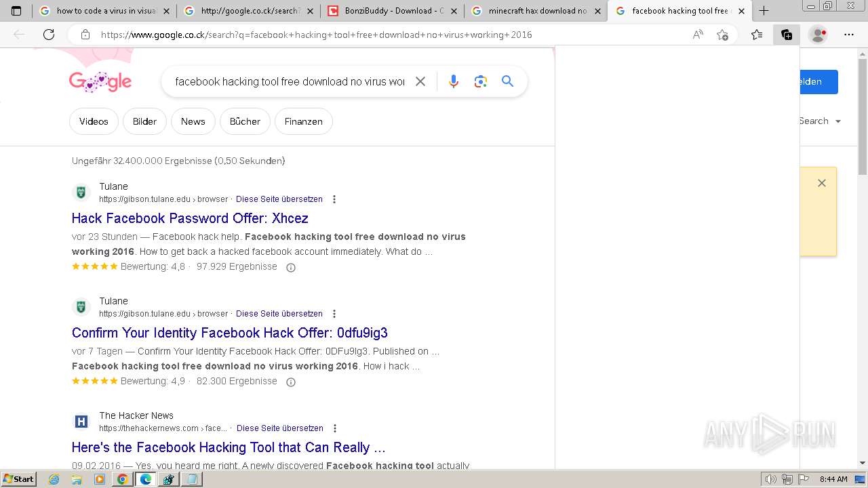868x488 pixels.
Task: Switch to the 'how to code a virus' tab
Action: [104, 11]
